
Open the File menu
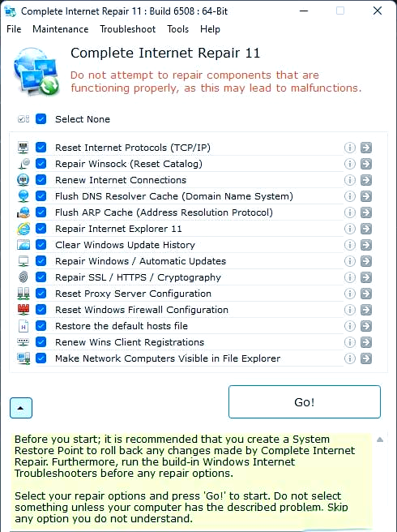[14, 29]
